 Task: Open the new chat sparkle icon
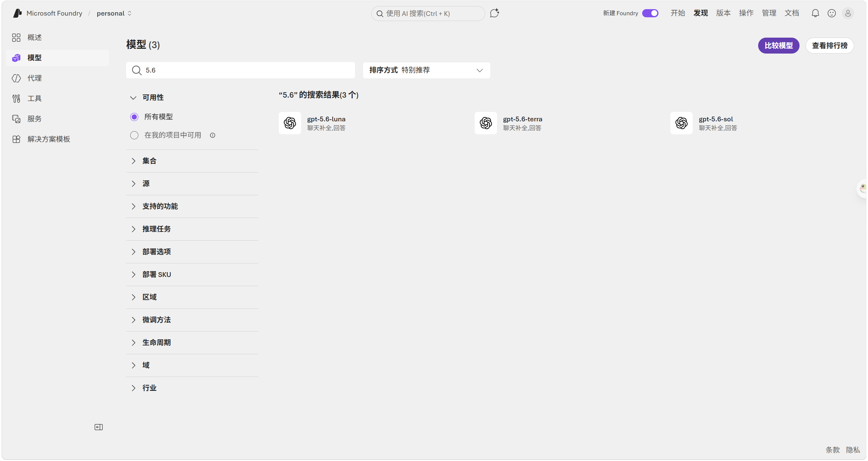point(495,13)
